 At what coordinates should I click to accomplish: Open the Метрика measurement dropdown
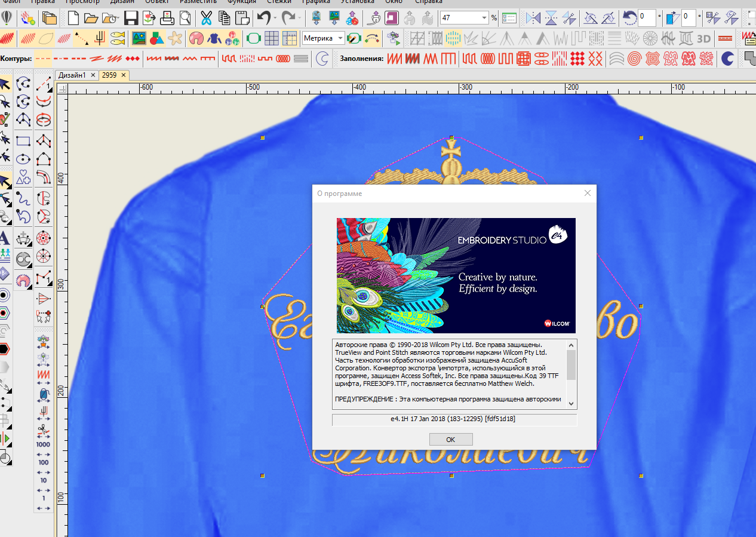pos(340,39)
